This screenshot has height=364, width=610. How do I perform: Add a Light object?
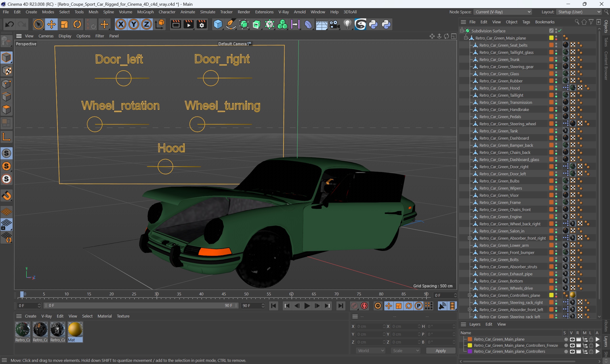point(348,24)
